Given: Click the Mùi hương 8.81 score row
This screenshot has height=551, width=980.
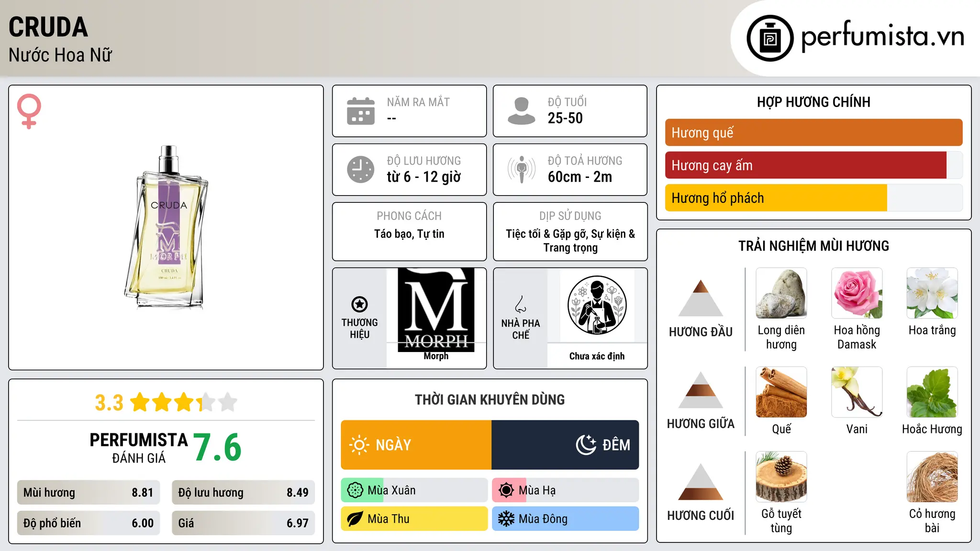Looking at the screenshot, I should (89, 493).
